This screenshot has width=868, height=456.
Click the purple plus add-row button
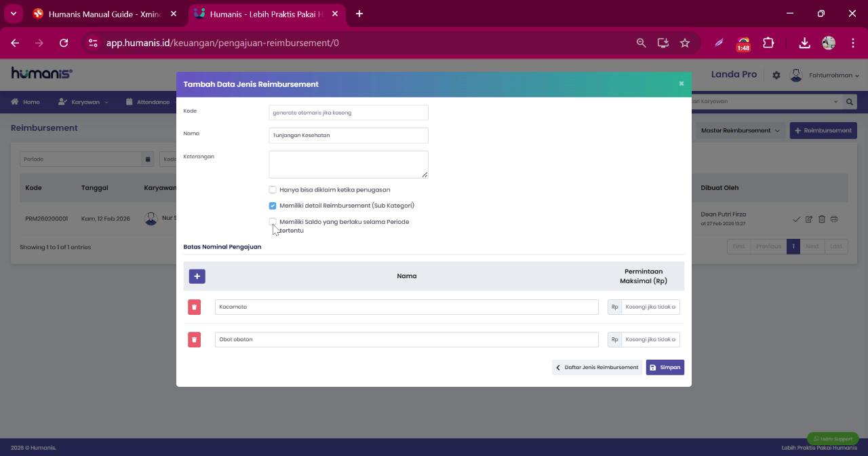[197, 276]
